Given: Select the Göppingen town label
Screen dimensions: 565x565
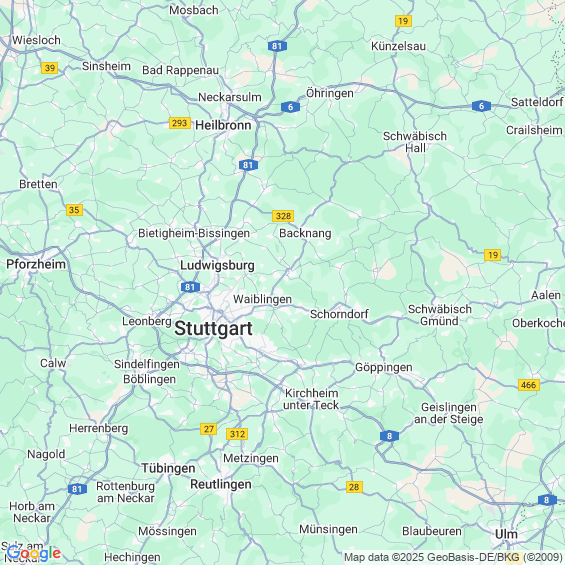Looking at the screenshot, I should (384, 368).
